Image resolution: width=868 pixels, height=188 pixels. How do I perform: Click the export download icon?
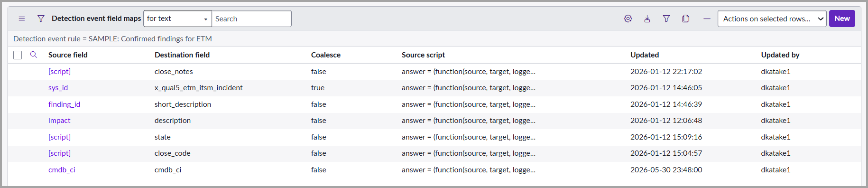click(x=647, y=19)
